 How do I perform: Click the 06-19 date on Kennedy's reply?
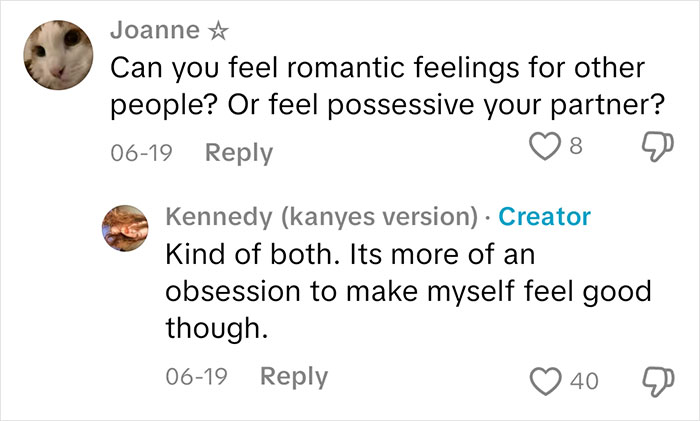coord(195,377)
